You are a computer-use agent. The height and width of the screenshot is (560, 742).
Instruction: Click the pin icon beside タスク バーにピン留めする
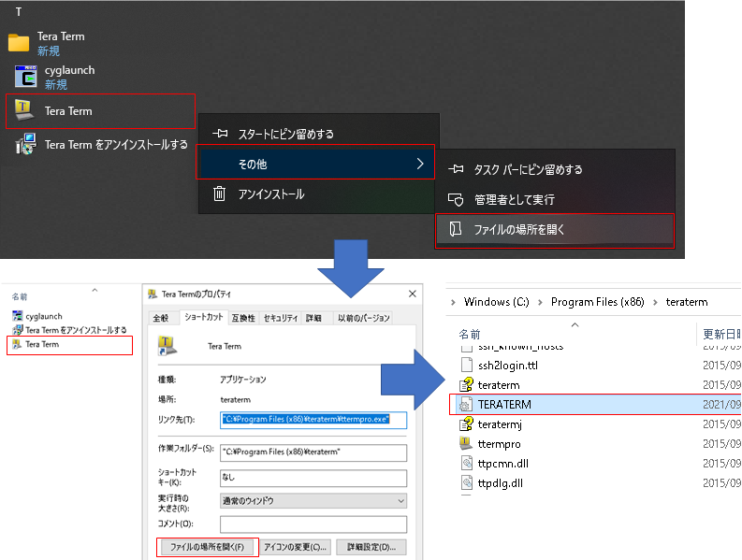coord(456,169)
